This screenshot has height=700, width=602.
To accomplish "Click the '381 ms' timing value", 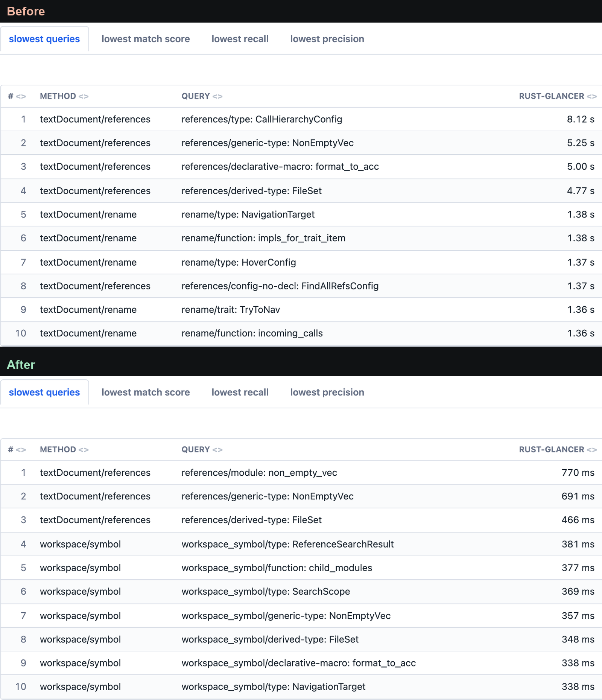I will point(578,544).
